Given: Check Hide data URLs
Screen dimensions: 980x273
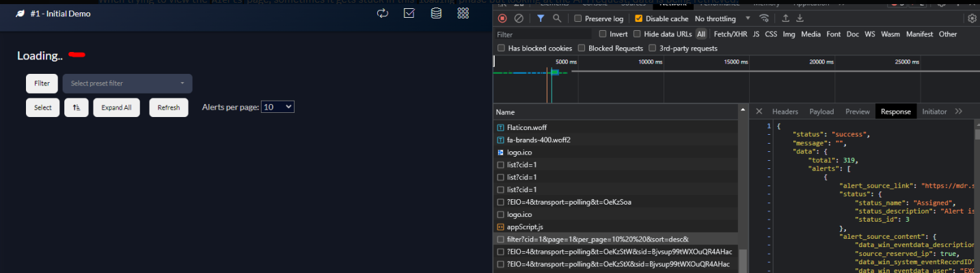Looking at the screenshot, I should 637,34.
